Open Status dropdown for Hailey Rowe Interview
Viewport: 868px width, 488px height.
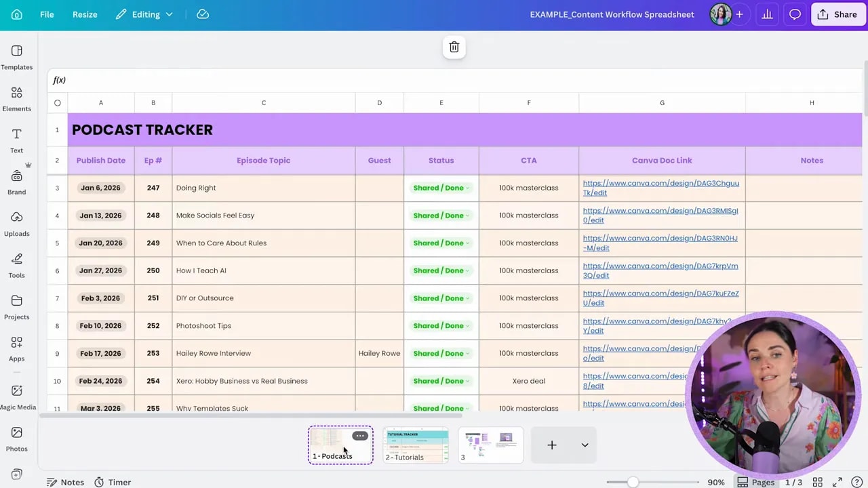[441, 353]
